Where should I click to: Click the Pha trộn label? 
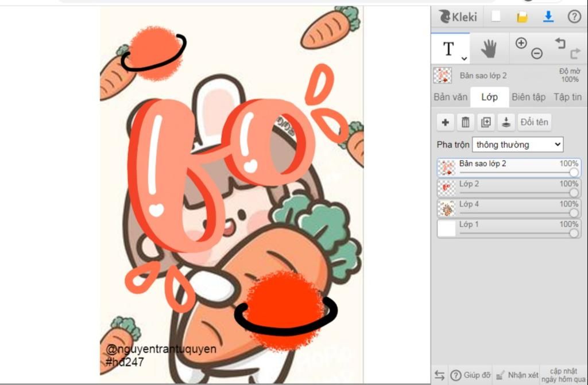[x=453, y=145]
